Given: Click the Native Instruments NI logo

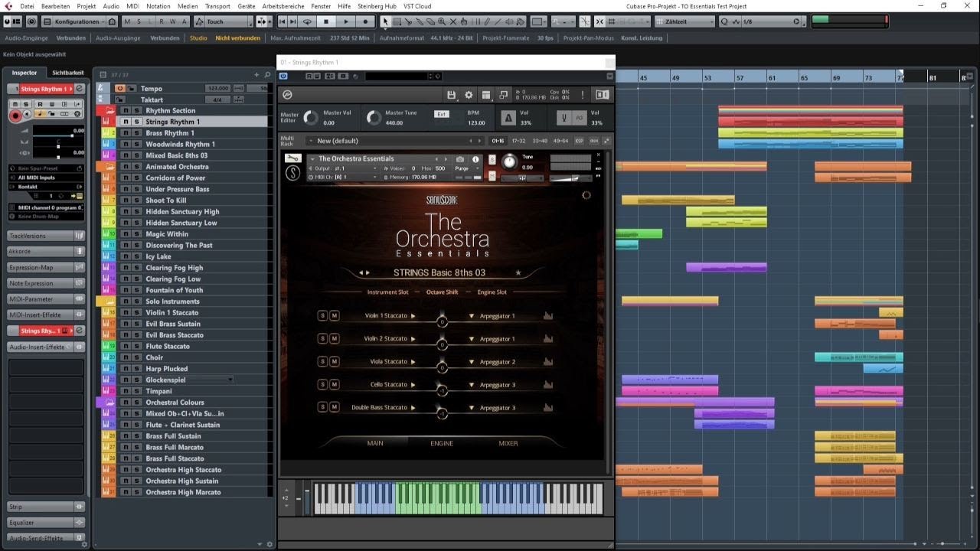Looking at the screenshot, I should [603, 95].
